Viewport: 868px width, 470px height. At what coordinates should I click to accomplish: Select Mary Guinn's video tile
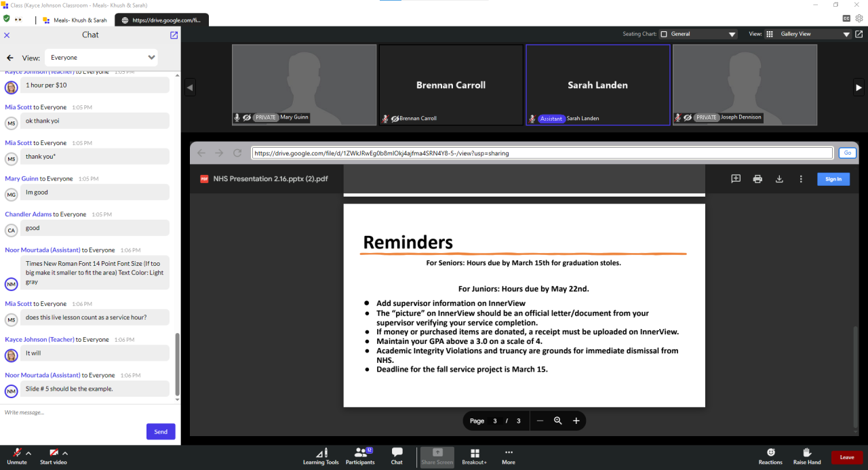tap(304, 85)
